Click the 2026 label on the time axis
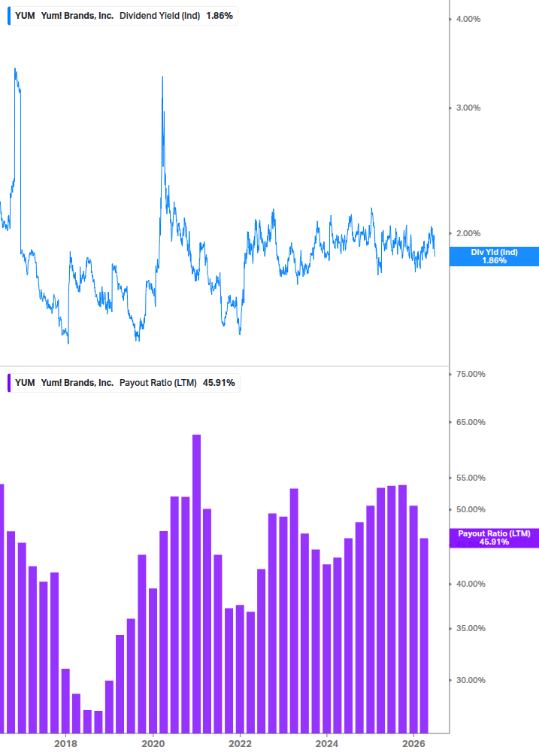The height and width of the screenshot is (756, 539). 413,744
